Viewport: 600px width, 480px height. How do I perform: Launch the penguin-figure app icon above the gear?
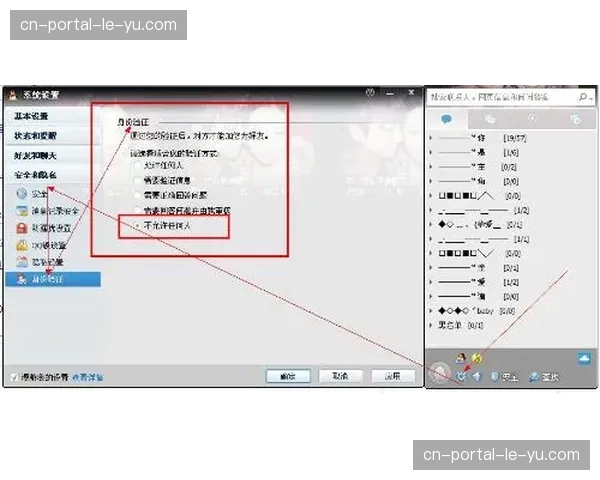[x=461, y=359]
